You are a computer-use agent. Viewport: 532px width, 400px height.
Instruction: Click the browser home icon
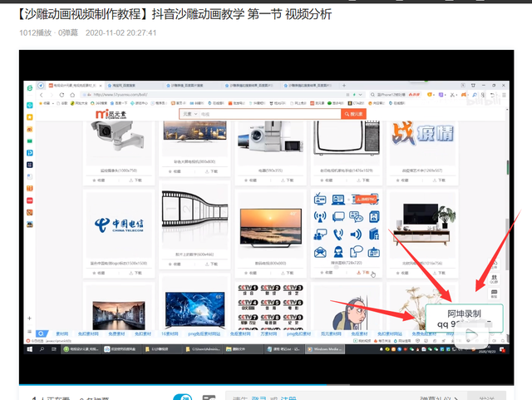coord(72,95)
